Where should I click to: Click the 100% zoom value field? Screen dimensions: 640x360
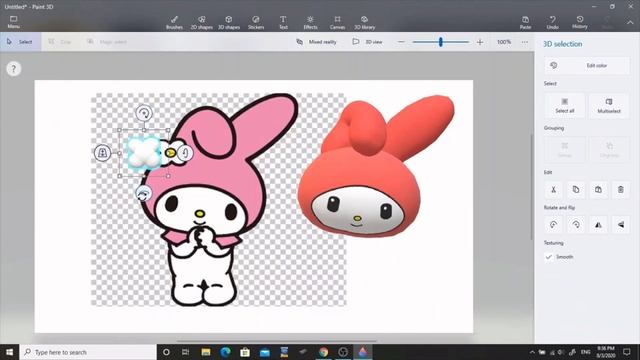point(504,42)
